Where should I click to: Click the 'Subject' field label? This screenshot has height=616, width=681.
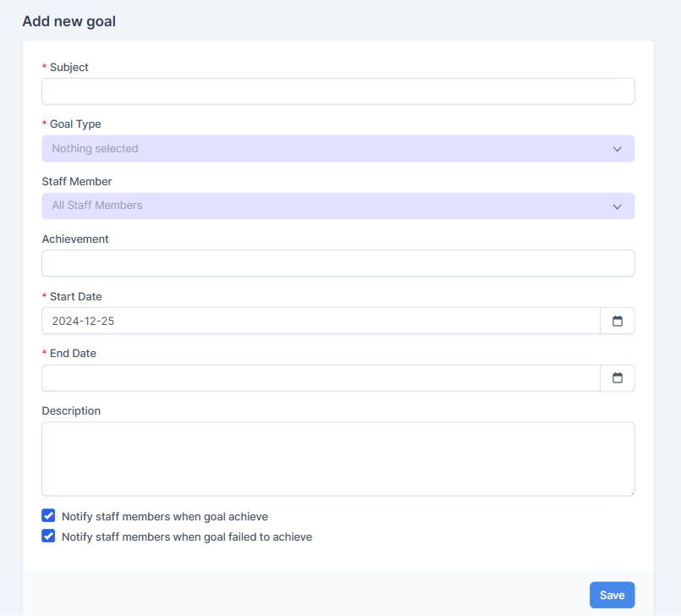(69, 67)
